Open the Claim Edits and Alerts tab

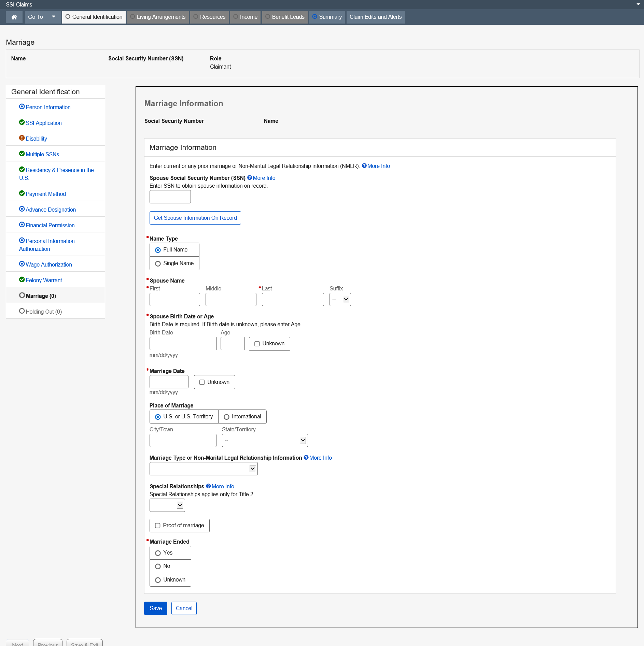point(375,17)
